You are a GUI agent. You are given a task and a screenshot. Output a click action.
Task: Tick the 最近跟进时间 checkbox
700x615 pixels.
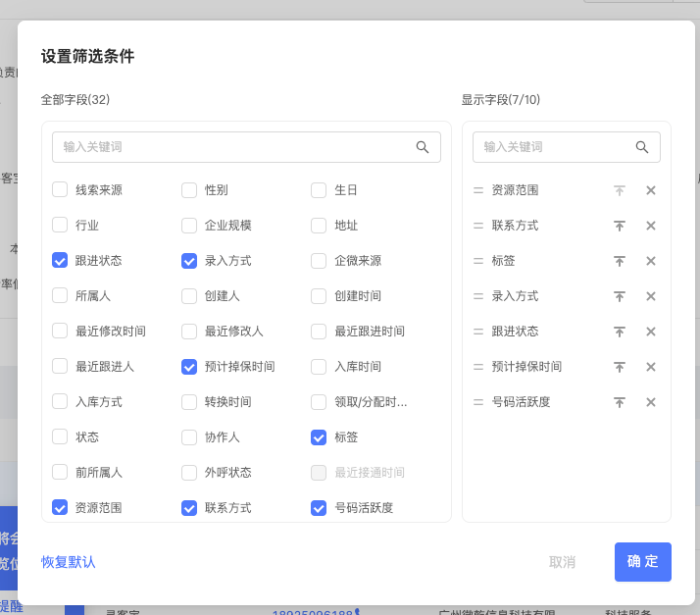(319, 332)
